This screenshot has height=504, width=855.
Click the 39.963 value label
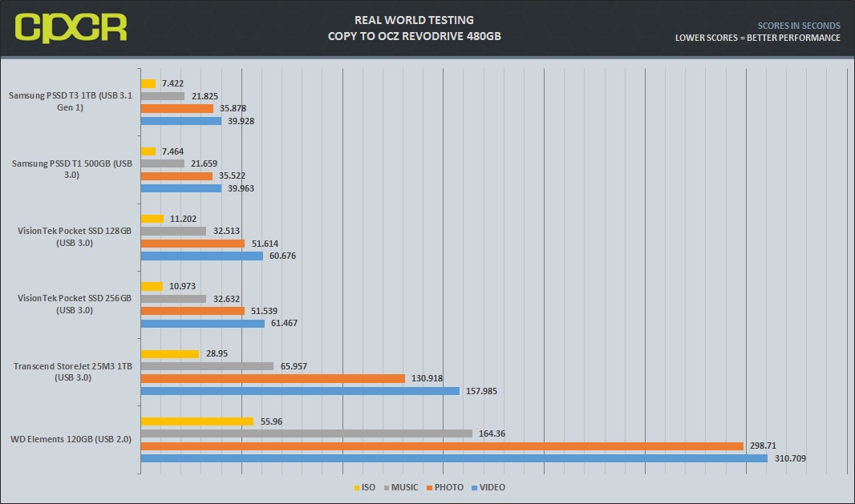click(241, 188)
